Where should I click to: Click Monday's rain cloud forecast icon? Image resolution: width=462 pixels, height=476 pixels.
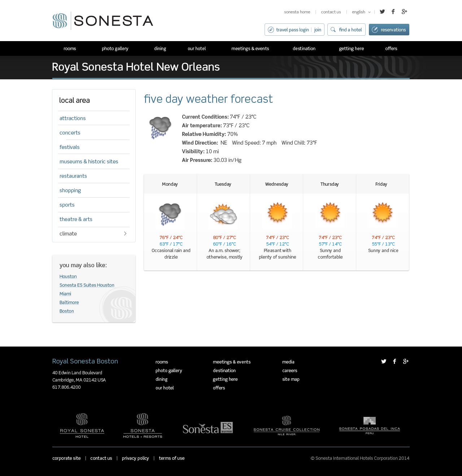point(170,214)
